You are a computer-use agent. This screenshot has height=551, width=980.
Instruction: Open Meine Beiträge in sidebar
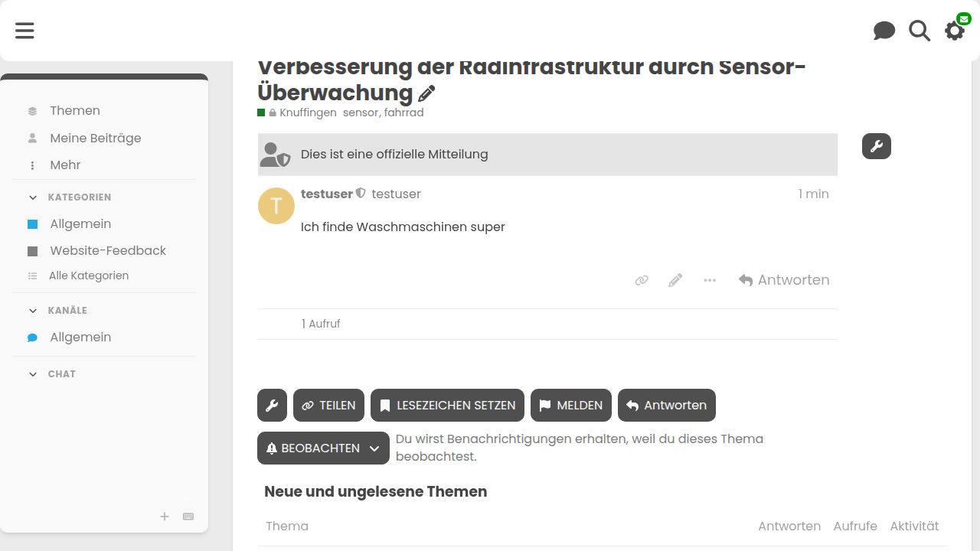tap(95, 139)
